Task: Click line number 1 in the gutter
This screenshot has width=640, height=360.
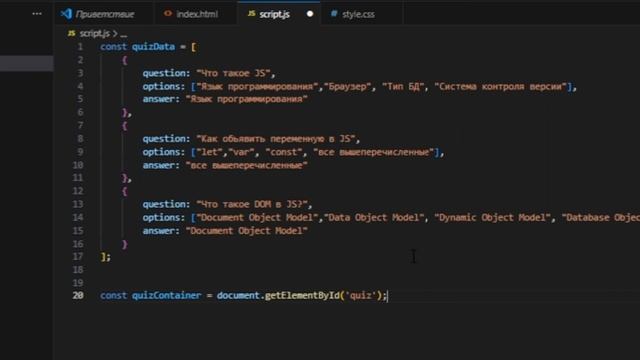Action: 80,47
